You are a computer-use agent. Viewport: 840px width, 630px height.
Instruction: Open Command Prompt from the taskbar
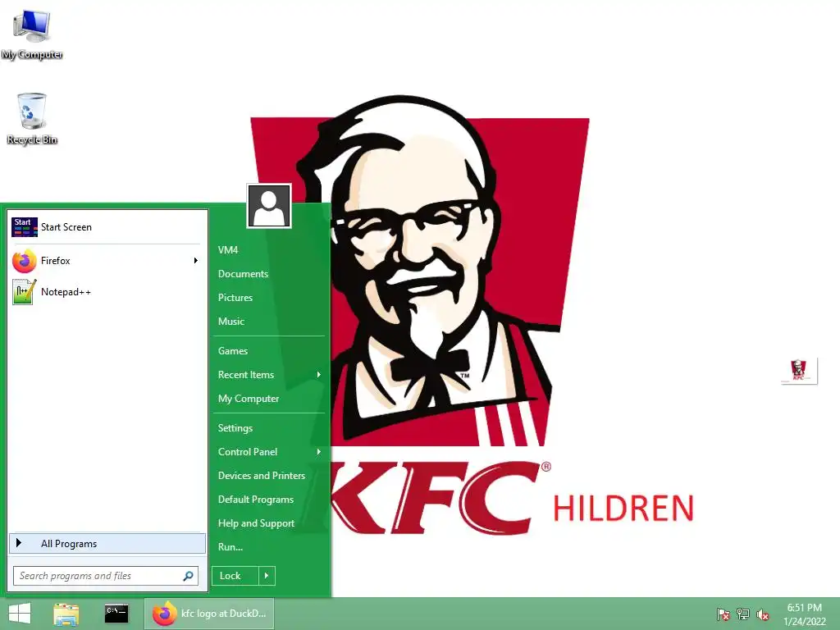(x=116, y=614)
